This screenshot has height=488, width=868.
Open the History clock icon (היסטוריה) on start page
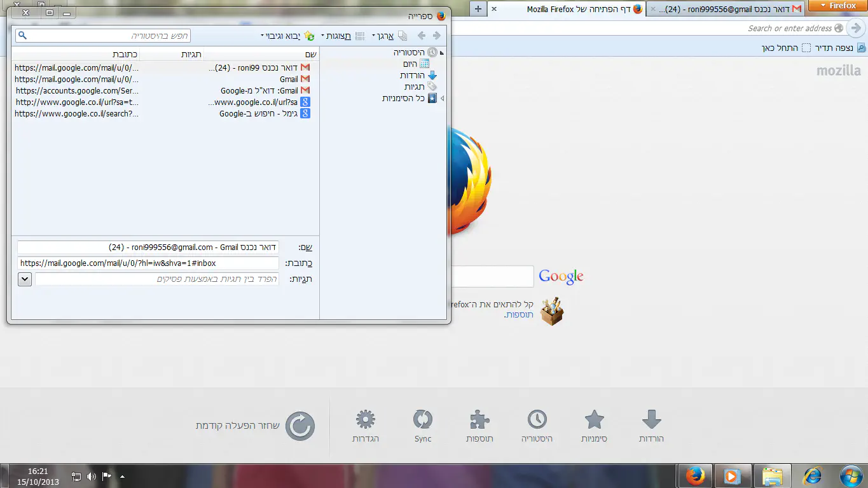(537, 426)
